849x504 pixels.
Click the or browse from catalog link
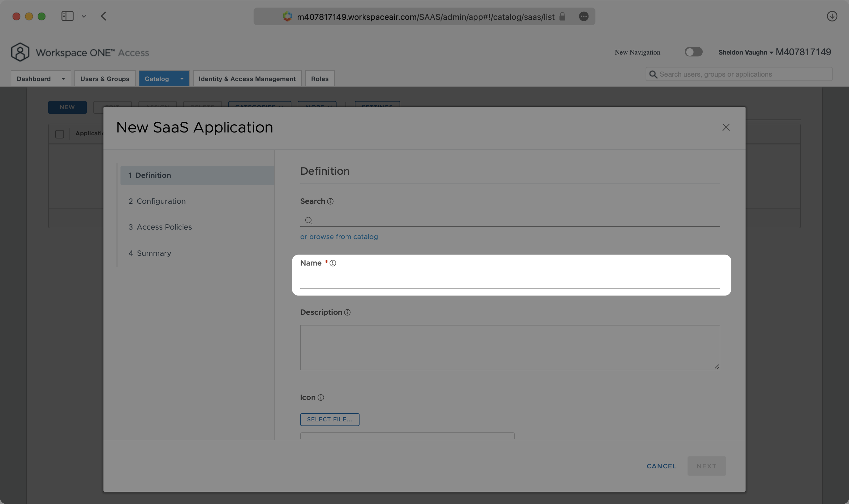pos(339,236)
